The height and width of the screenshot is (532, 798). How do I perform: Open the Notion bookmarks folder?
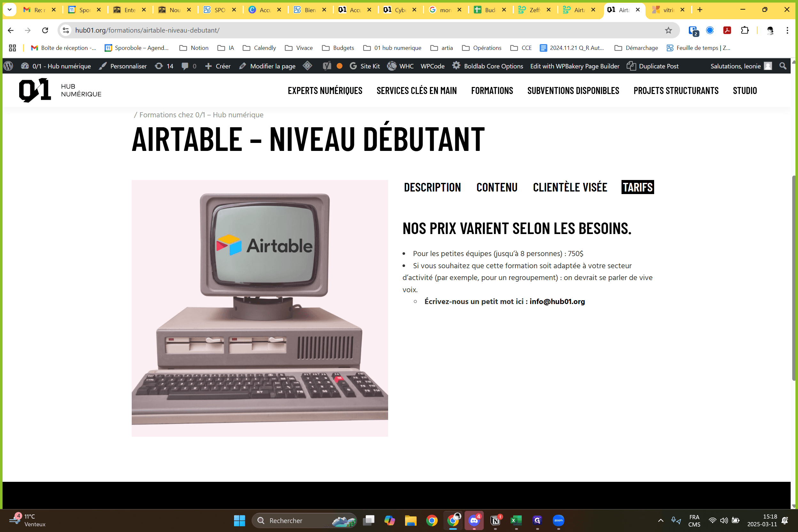[194, 48]
